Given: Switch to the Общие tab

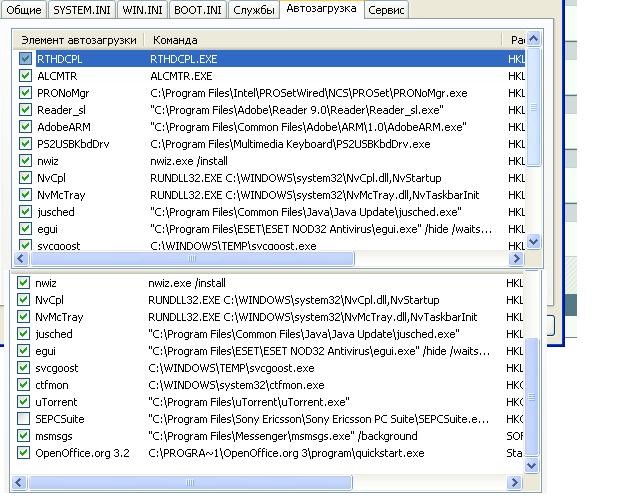Looking at the screenshot, I should pos(24,10).
